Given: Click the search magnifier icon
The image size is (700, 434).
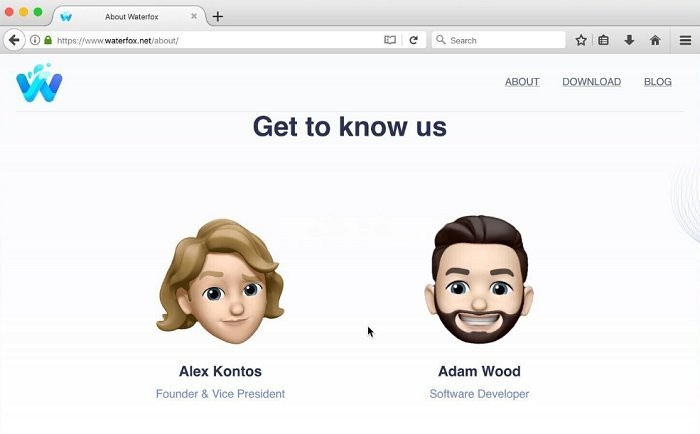Looking at the screenshot, I should click(x=441, y=40).
